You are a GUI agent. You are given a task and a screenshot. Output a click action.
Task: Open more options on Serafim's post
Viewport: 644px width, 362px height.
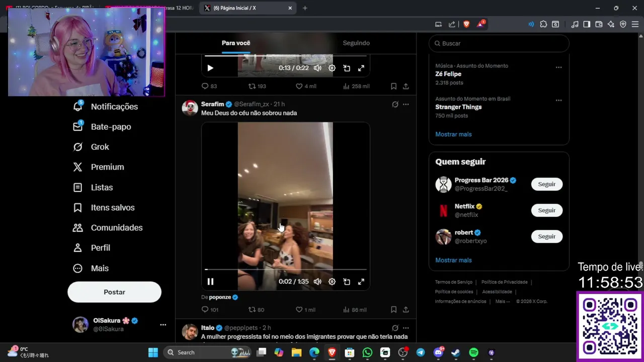[406, 105]
